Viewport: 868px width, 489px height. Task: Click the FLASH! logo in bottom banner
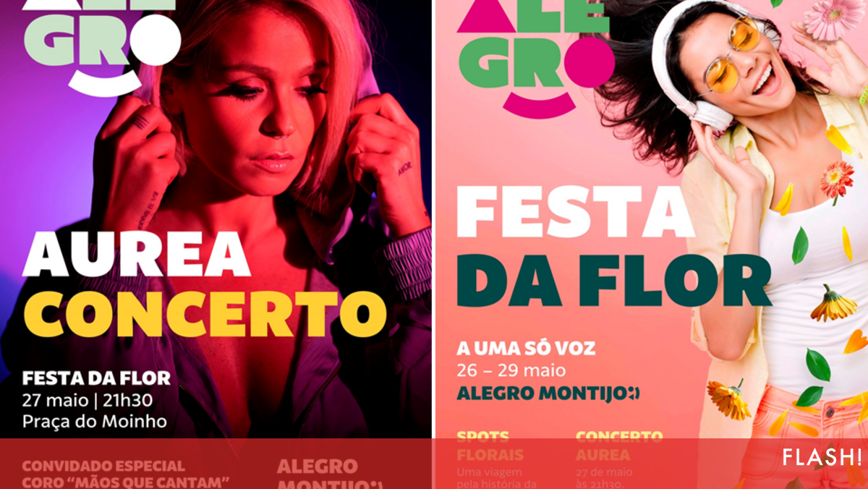click(822, 457)
